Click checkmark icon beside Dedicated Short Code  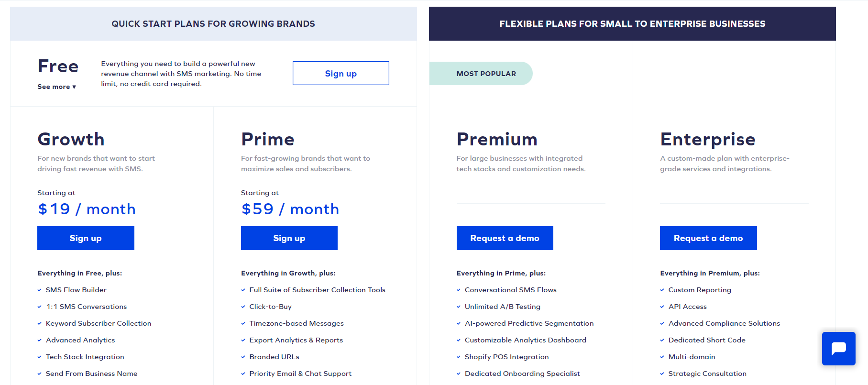pyautogui.click(x=662, y=340)
